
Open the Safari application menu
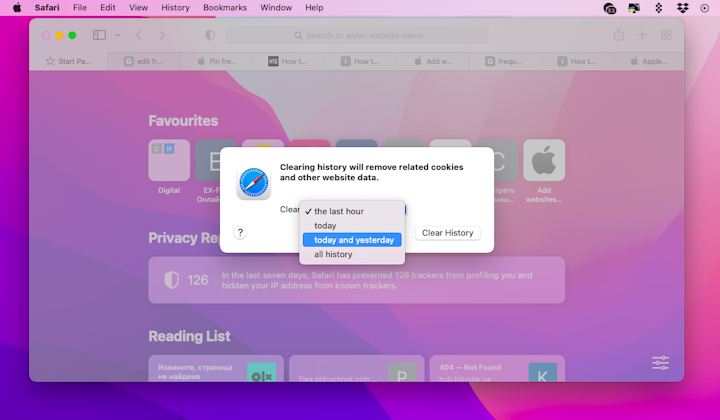pos(47,8)
